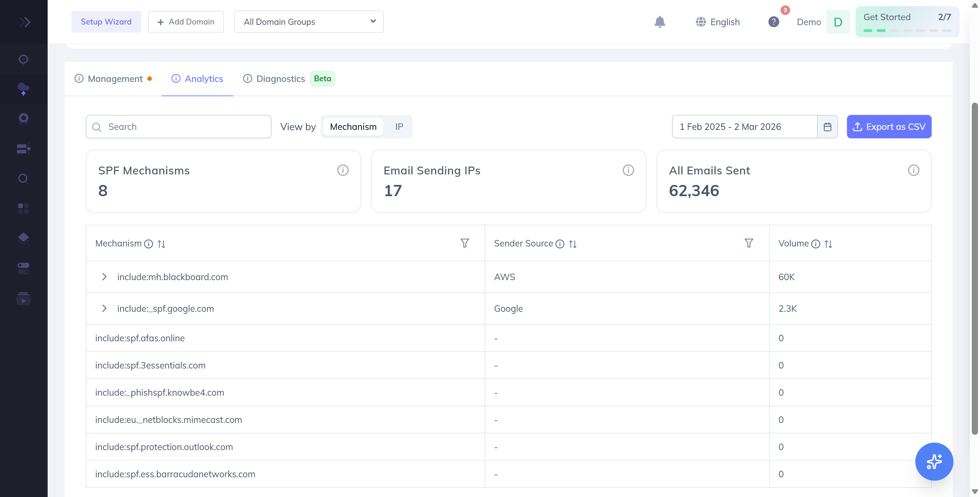
Task: Open the date range 1 Feb 2025 field
Action: click(745, 126)
